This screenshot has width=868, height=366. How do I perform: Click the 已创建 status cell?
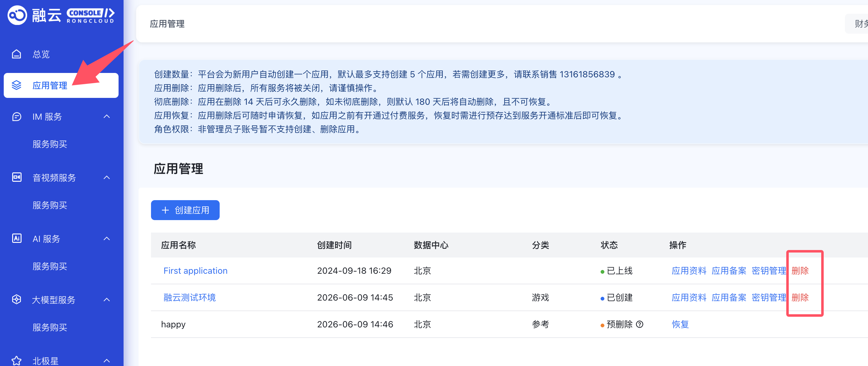coord(616,297)
